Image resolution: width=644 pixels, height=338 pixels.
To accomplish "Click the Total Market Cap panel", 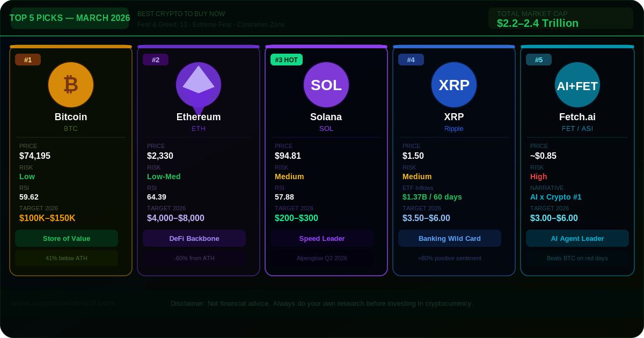I will pyautogui.click(x=560, y=18).
